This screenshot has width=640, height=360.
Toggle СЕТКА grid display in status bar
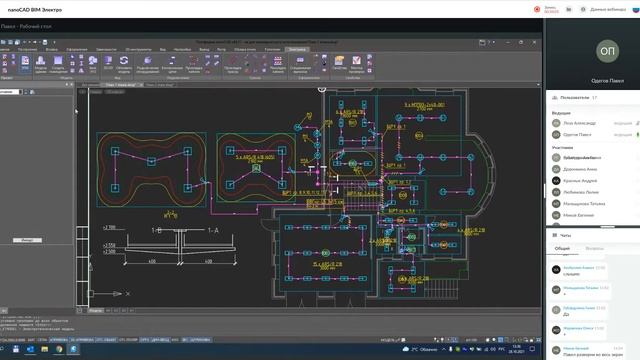coord(42,340)
